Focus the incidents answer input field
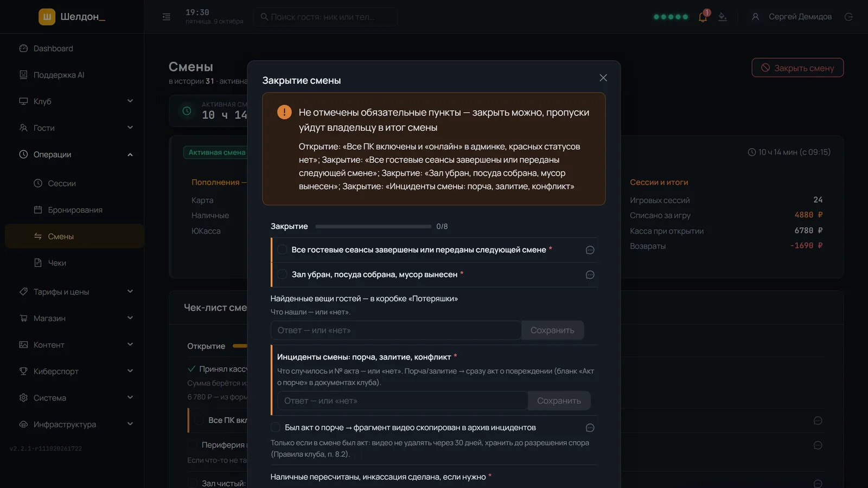Viewport: 868px width, 488px height. (x=403, y=401)
